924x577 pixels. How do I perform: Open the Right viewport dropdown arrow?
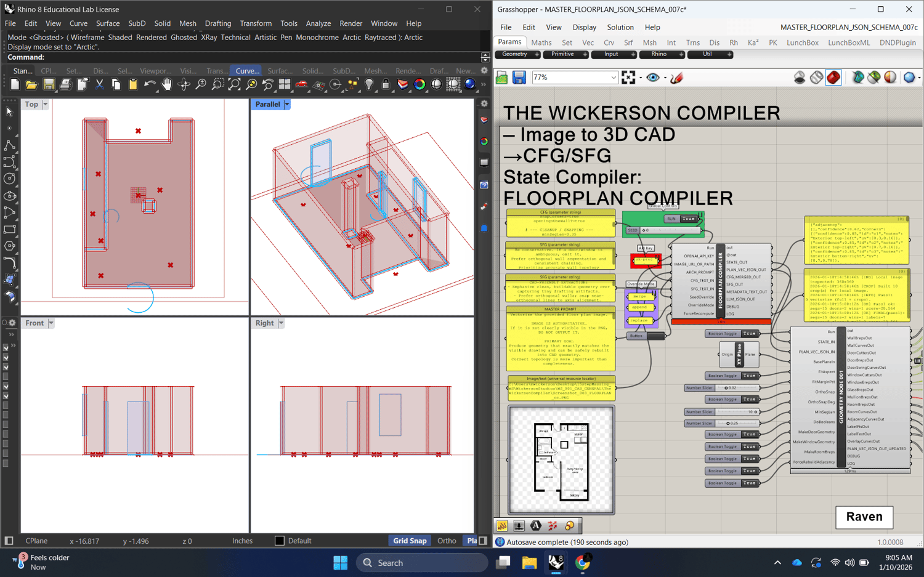[x=281, y=323]
